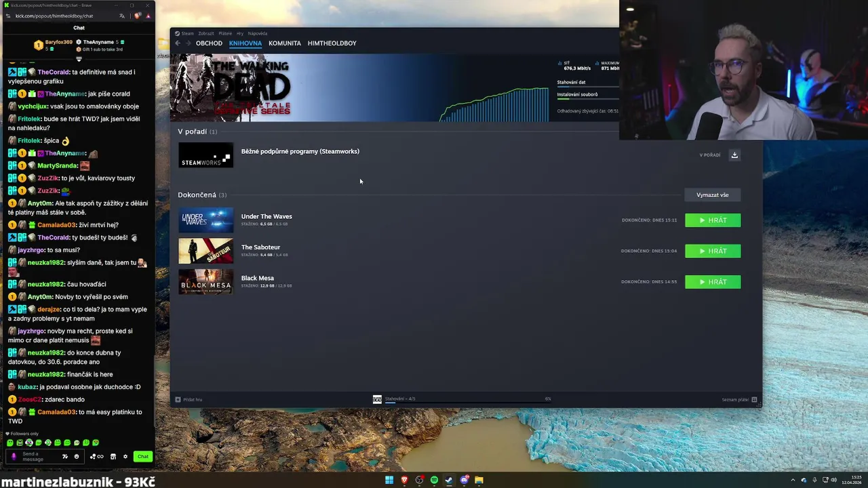Click The Saboteur title text
The image size is (868, 488).
[260, 247]
